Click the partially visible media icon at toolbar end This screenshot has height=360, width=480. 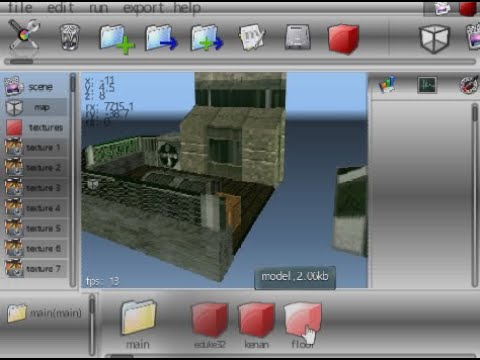click(x=473, y=38)
